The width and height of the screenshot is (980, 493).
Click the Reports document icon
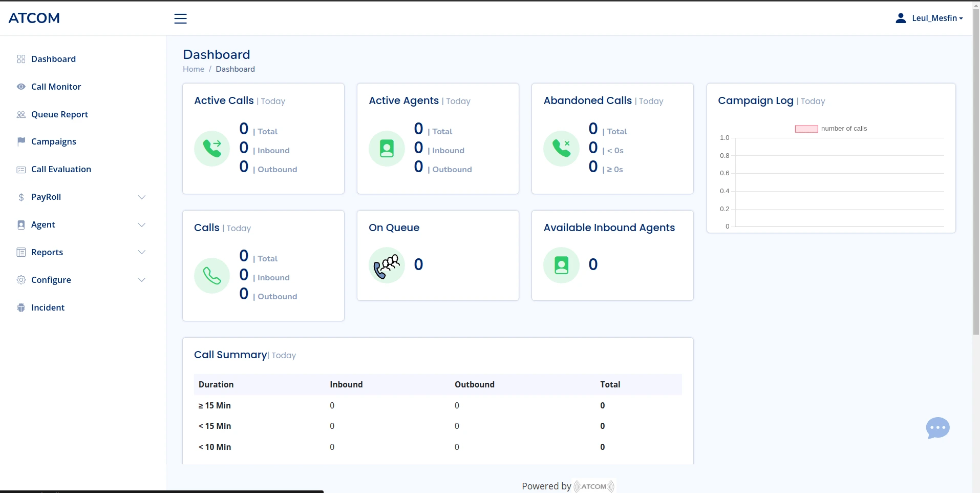[x=21, y=252]
